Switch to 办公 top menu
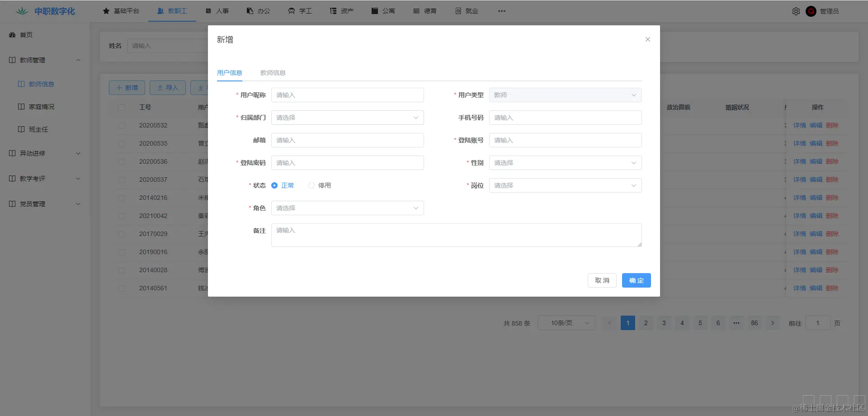Image resolution: width=868 pixels, height=416 pixels. tap(259, 11)
